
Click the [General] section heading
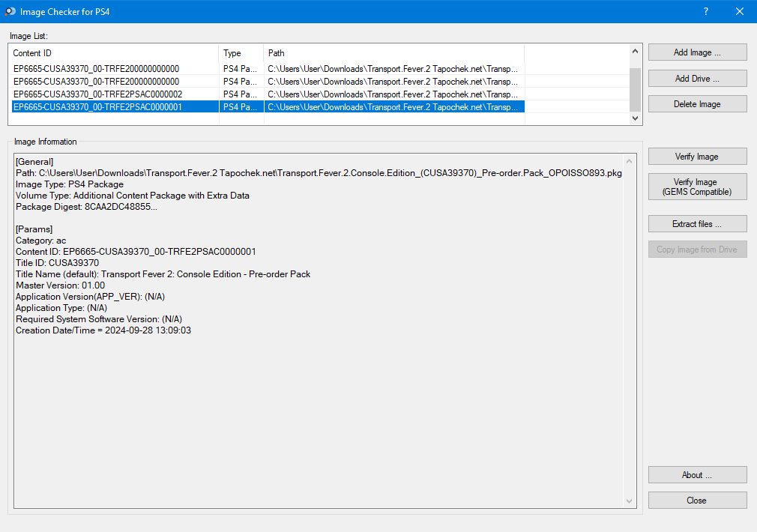34,162
